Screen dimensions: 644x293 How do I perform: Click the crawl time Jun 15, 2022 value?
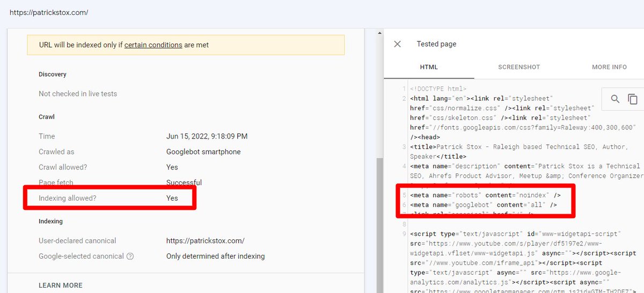[207, 136]
